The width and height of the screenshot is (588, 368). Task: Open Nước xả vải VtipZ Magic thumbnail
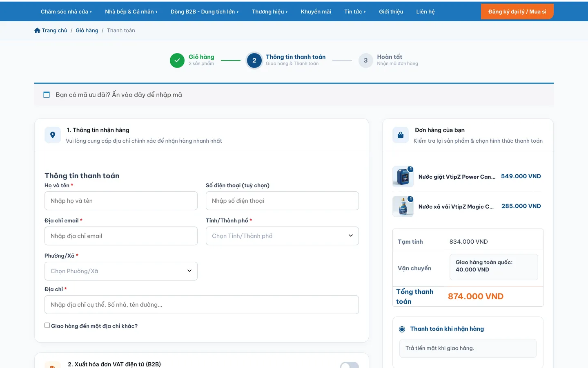(403, 206)
